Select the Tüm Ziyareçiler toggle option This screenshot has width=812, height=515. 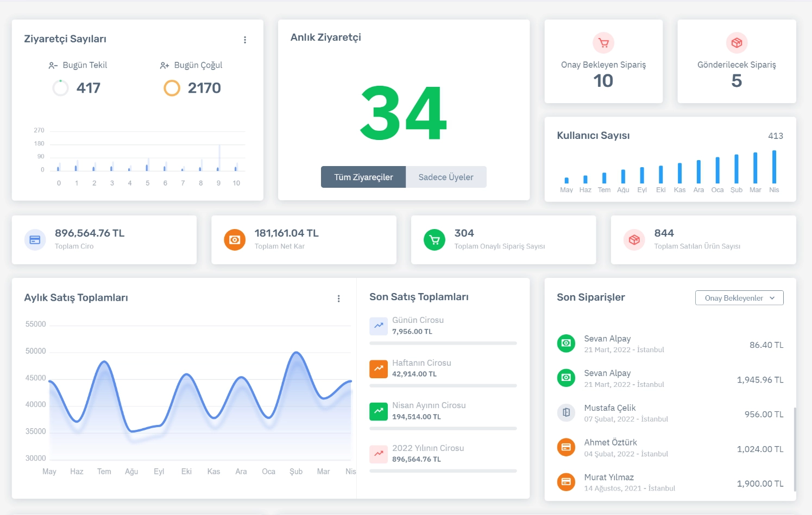click(363, 177)
